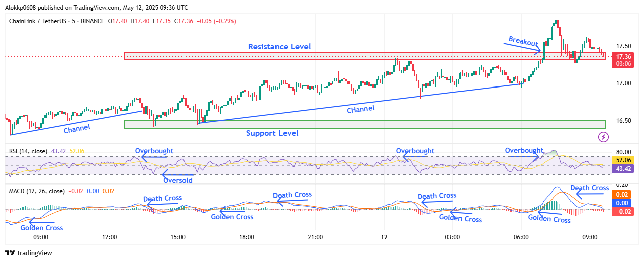Click the 18:00 time axis label
The height and width of the screenshot is (262, 644).
(246, 237)
